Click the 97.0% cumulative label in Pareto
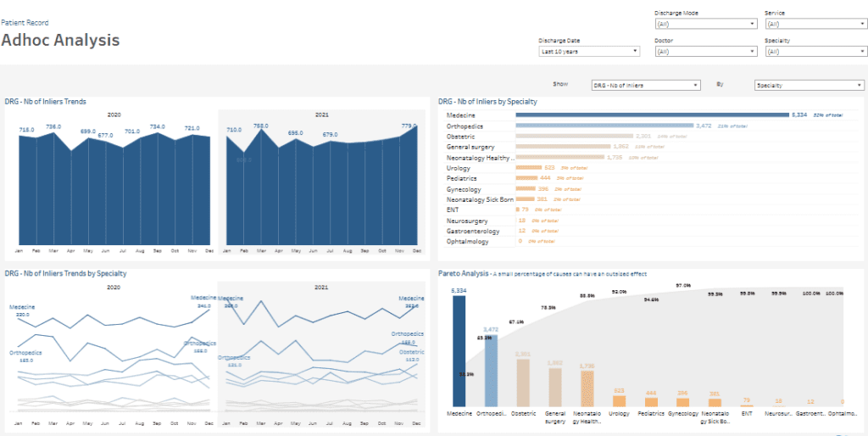Image resolution: width=868 pixels, height=436 pixels. [683, 285]
